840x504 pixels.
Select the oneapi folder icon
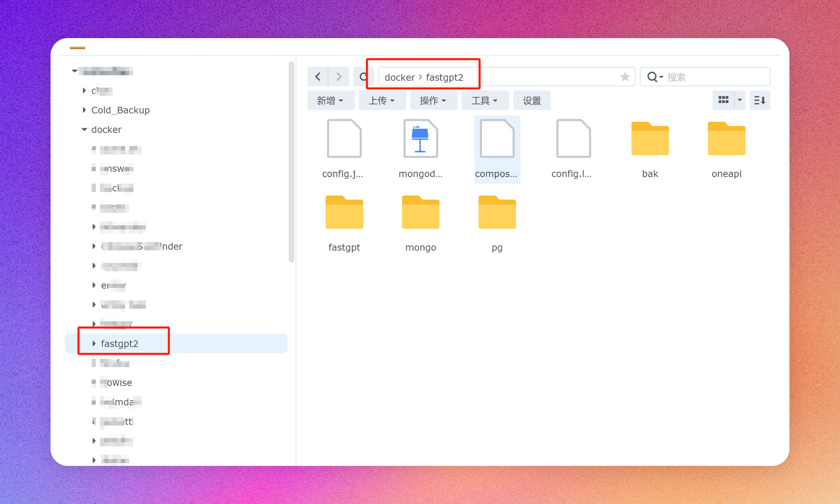(x=726, y=138)
